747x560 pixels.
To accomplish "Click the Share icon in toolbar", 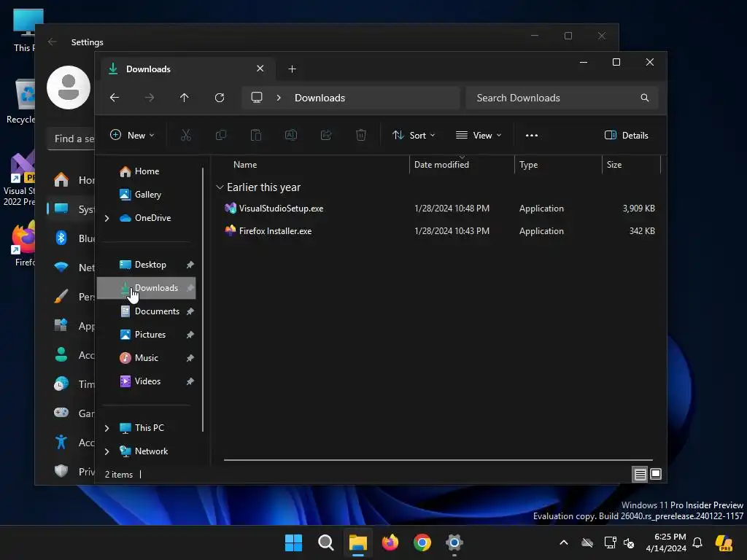I will tap(326, 135).
